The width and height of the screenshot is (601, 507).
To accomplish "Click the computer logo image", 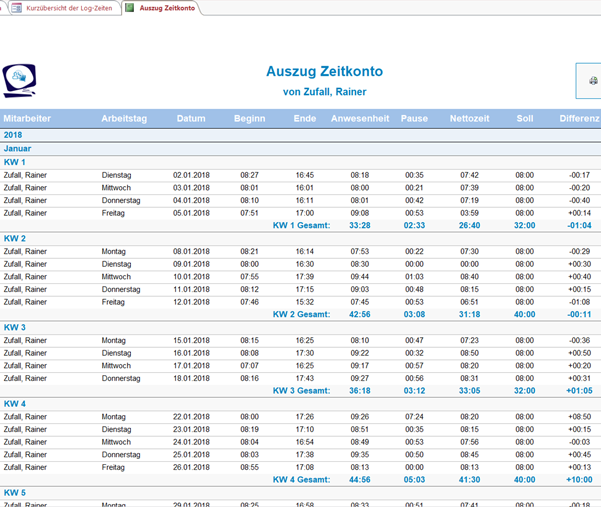I will (19, 81).
